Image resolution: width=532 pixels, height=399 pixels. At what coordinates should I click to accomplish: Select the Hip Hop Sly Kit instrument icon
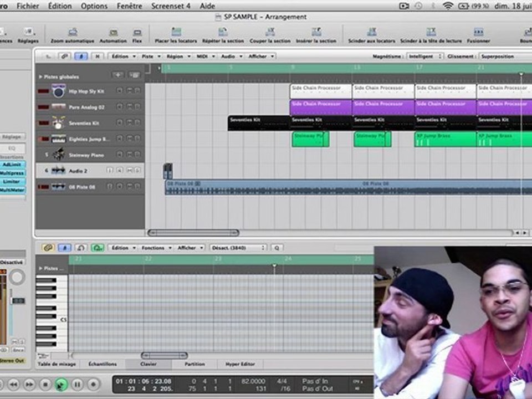point(58,91)
